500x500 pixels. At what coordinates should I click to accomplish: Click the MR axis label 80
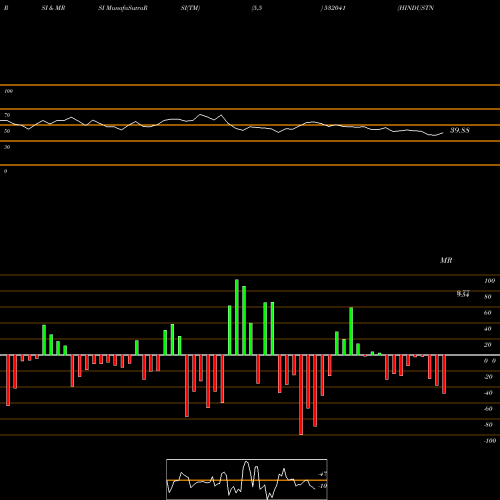point(488,297)
